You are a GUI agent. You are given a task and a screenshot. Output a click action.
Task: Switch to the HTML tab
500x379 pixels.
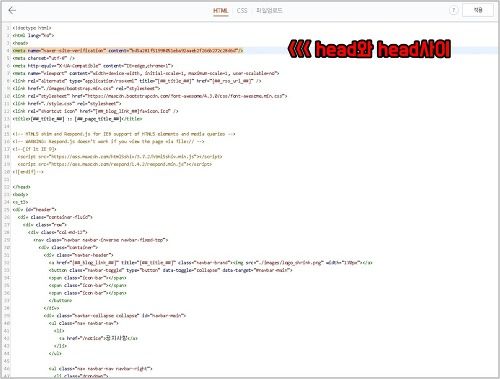click(x=221, y=11)
